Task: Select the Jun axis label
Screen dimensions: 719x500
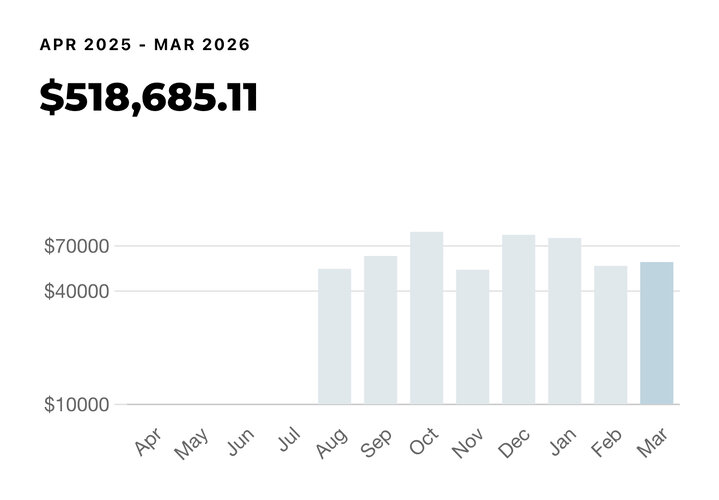Action: (x=240, y=442)
